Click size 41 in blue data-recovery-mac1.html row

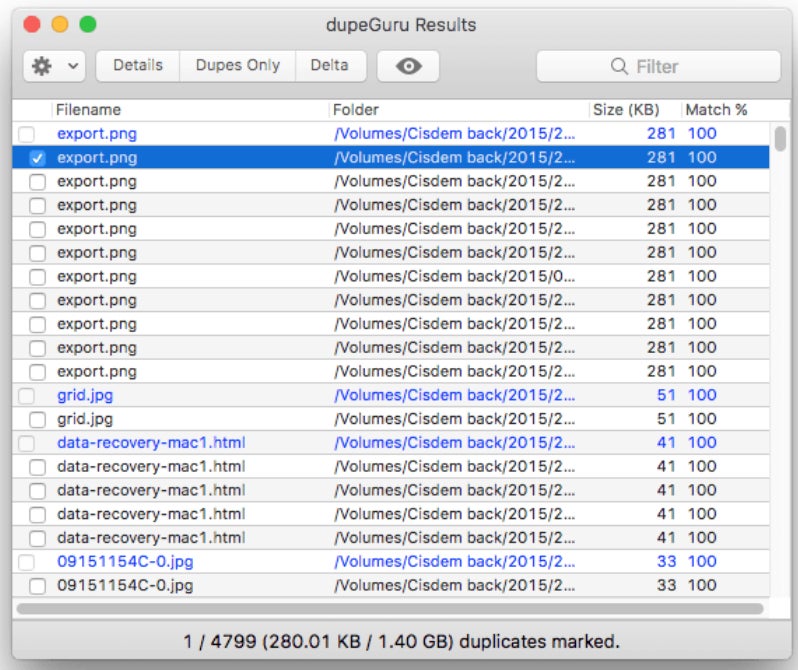pos(666,443)
